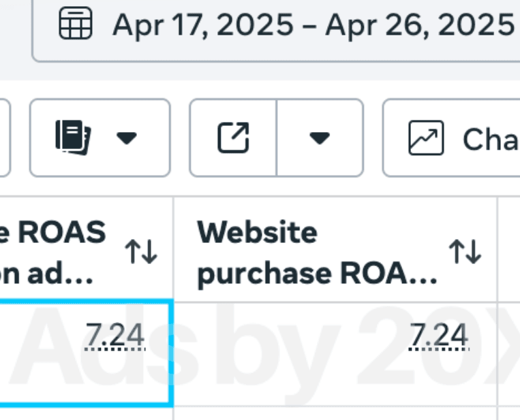The width and height of the screenshot is (520, 420).
Task: Select the Website purchase ROAS column header text
Action: coord(317,253)
